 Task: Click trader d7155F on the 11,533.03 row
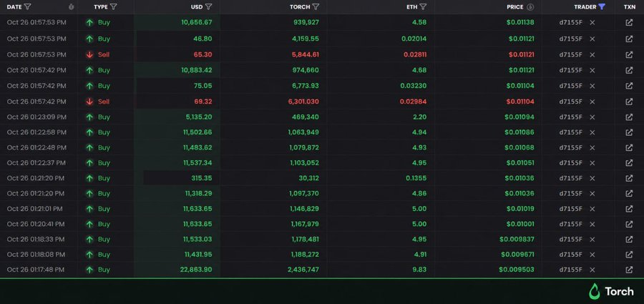570,239
